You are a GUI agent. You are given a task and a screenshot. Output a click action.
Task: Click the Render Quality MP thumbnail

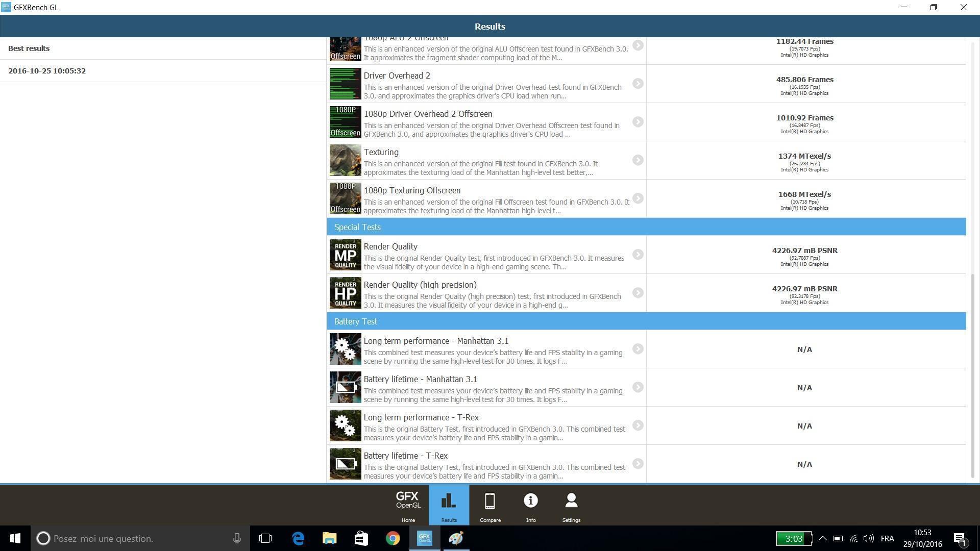[x=345, y=255]
